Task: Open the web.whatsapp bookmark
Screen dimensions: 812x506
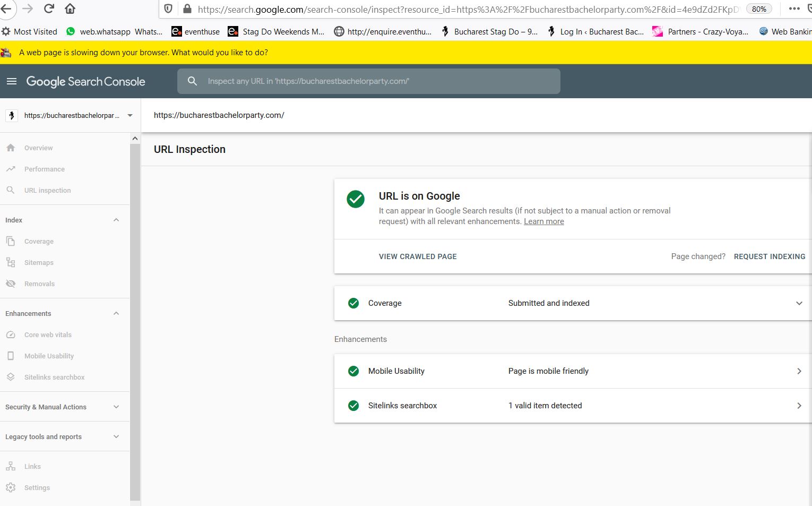Action: coord(114,31)
